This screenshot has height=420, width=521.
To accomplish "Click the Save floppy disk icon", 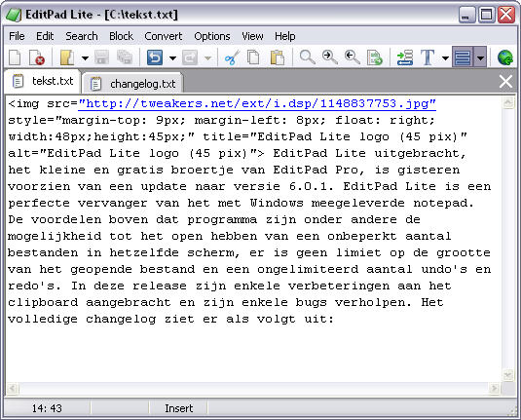I will click(101, 57).
